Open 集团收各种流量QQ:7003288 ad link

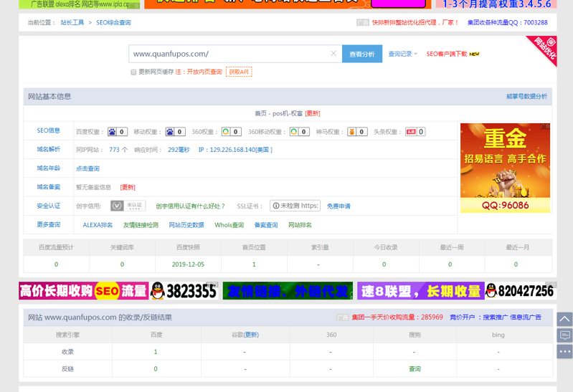point(508,23)
